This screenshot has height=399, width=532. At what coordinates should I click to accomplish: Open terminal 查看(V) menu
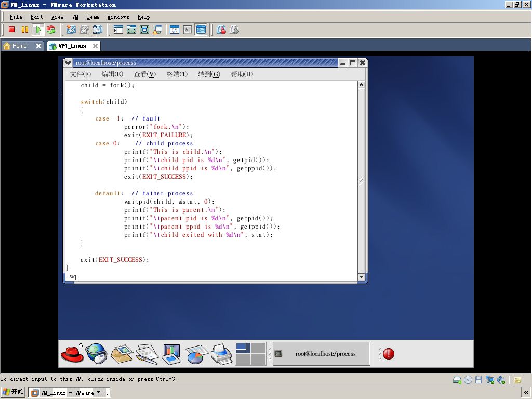coord(144,74)
